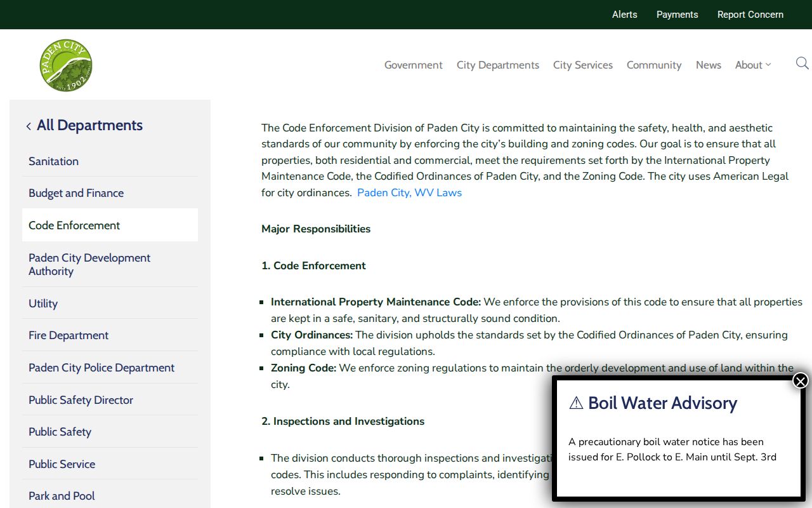Viewport: 812px width, 508px height.
Task: Click the Paden City logo
Action: [x=66, y=65]
